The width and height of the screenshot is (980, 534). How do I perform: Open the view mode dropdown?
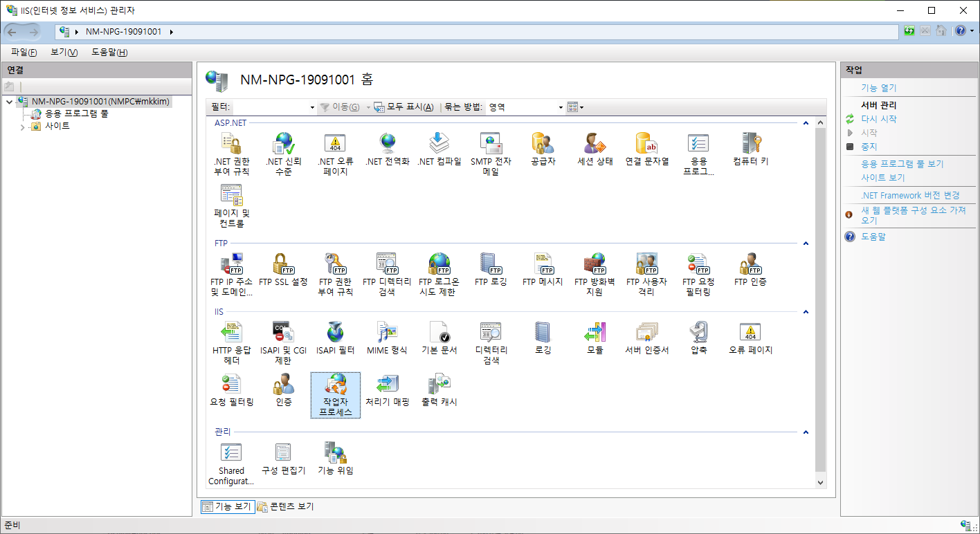pyautogui.click(x=576, y=107)
